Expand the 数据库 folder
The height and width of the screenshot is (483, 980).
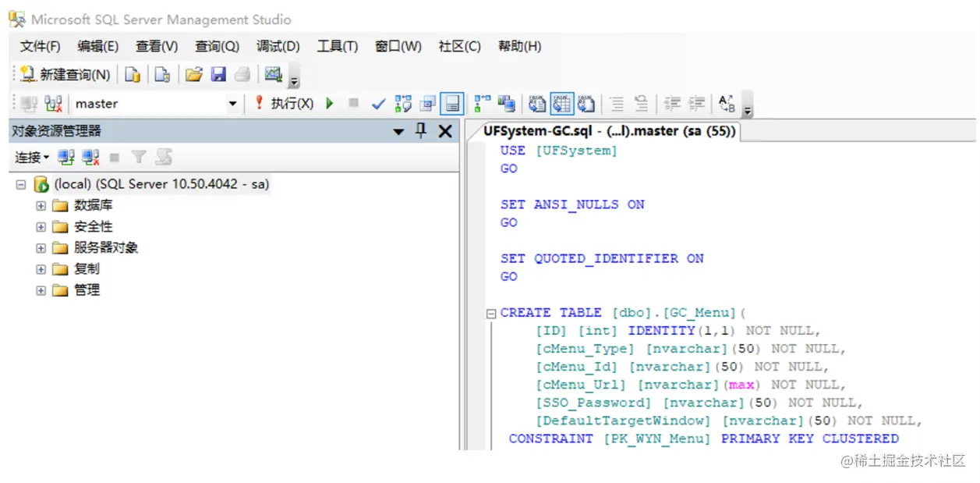pos(41,206)
